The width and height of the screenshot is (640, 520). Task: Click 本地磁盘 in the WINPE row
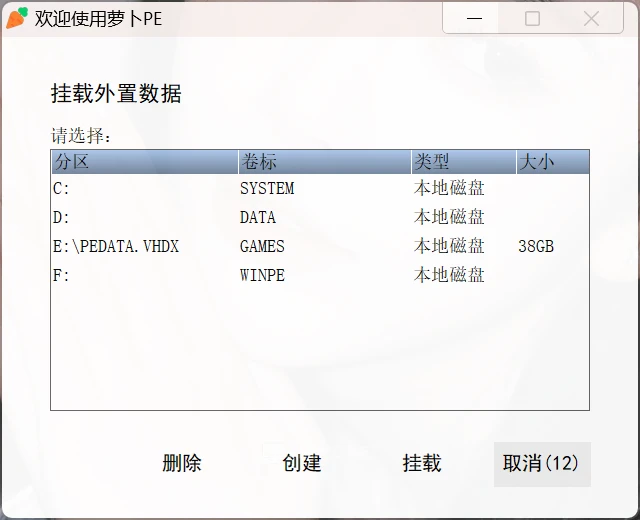[x=449, y=275]
